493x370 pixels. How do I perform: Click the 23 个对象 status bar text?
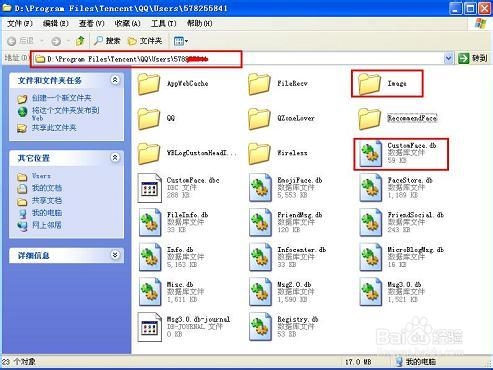[19, 362]
